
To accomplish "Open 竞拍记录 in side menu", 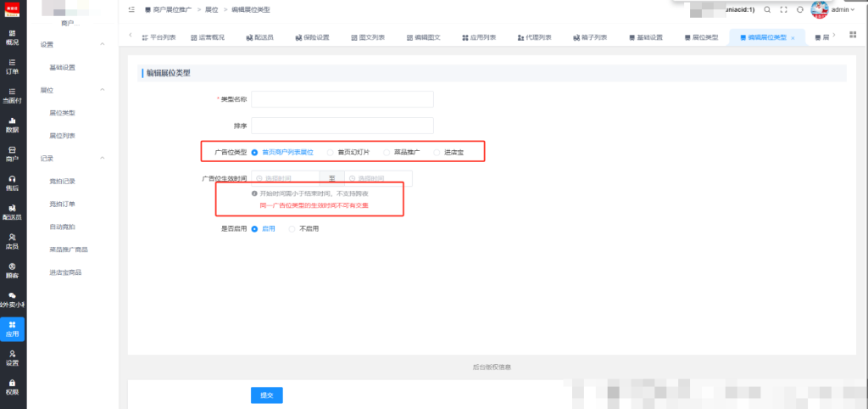I will point(62,182).
